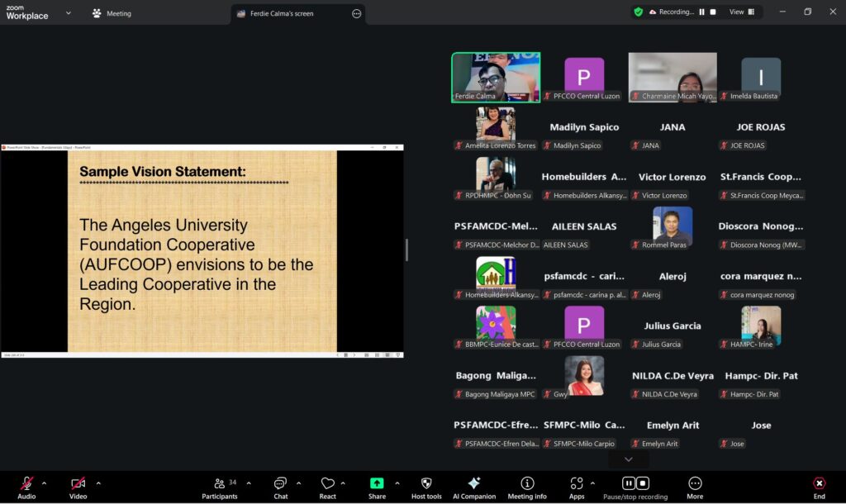Click the green encryption shield icon
The width and height of the screenshot is (846, 504).
638,12
